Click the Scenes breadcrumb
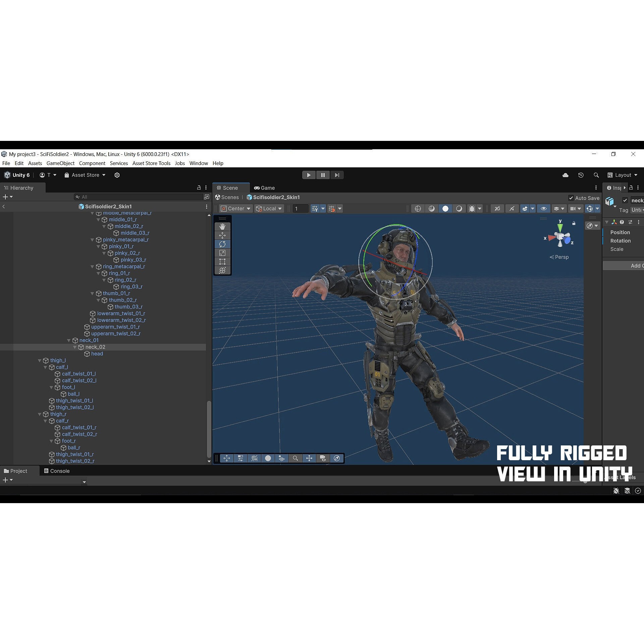This screenshot has height=644, width=644. [x=227, y=198]
